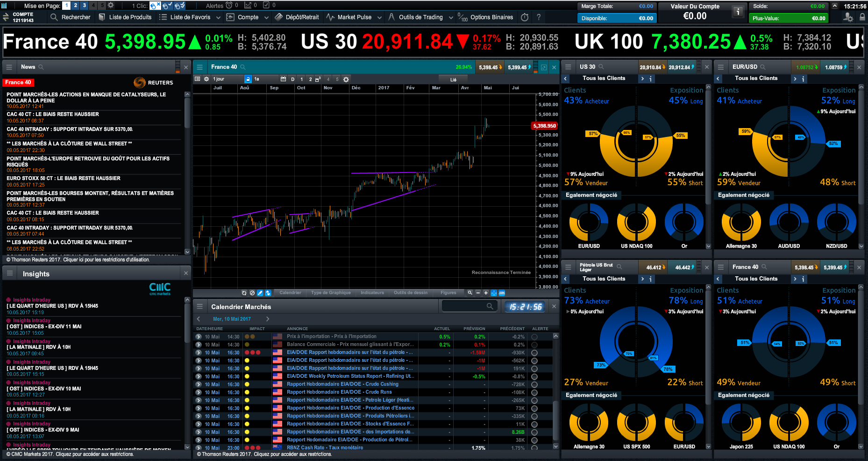Disable 1-click trading mode icon
Screen dimensions: 868x461
pyautogui.click(x=155, y=6)
